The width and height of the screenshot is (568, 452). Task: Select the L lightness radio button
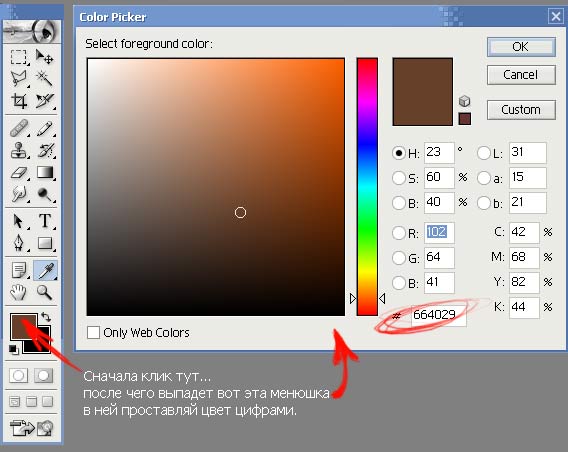pyautogui.click(x=484, y=153)
